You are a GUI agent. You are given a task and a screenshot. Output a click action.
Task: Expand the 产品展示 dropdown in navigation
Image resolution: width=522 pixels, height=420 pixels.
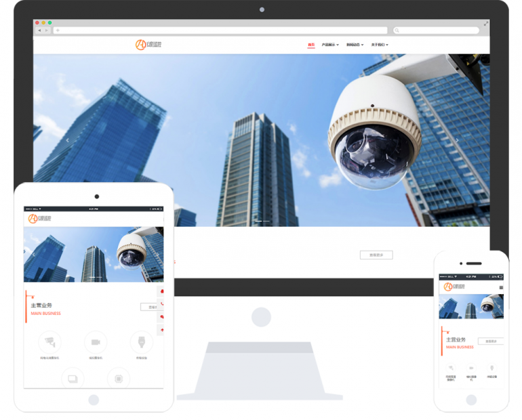coord(329,45)
